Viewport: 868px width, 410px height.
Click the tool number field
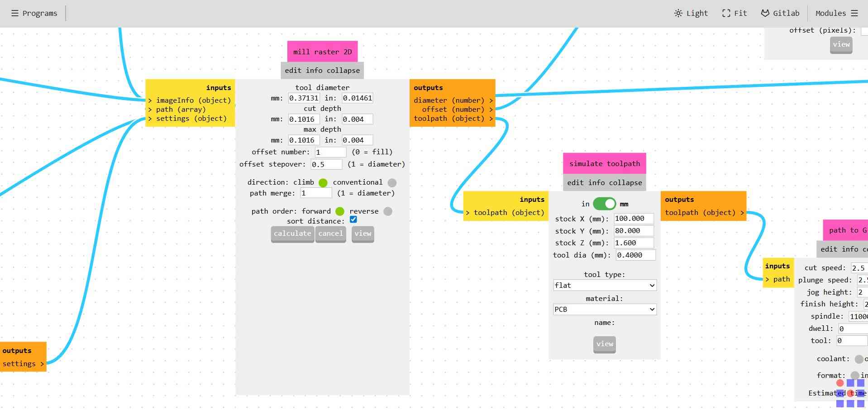[x=852, y=341]
